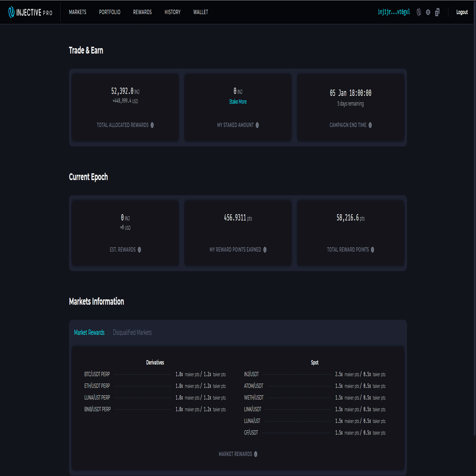Click info icon beside Total Reward Points
Image resolution: width=476 pixels, height=476 pixels.
(x=372, y=250)
